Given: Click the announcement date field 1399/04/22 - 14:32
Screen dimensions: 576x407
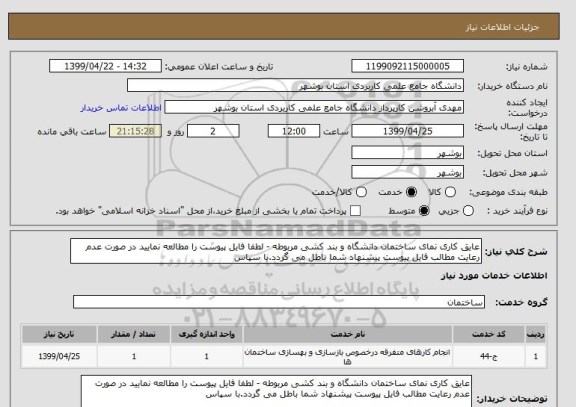Looking at the screenshot, I should click(x=105, y=66).
